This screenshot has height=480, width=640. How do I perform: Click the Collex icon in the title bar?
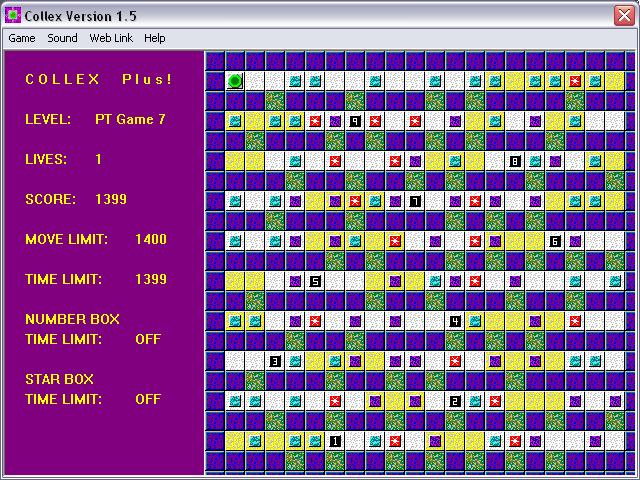pos(13,16)
